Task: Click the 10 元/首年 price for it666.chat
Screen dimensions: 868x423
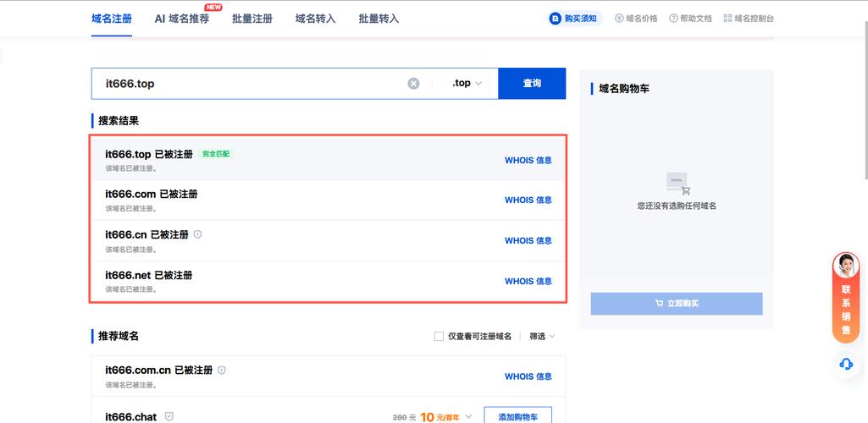Action: coord(440,417)
